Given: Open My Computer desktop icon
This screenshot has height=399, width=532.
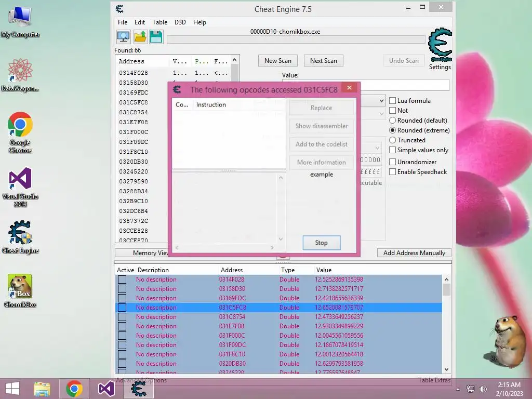Looking at the screenshot, I should [20, 22].
